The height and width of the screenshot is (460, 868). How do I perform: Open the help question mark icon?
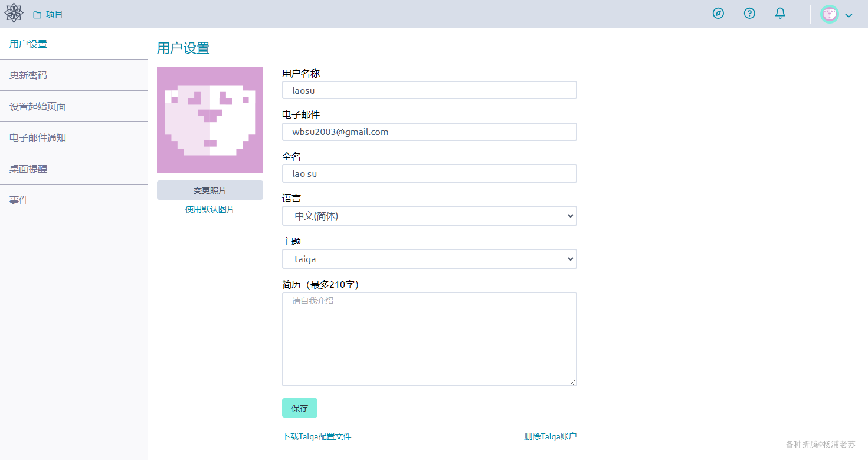(749, 14)
